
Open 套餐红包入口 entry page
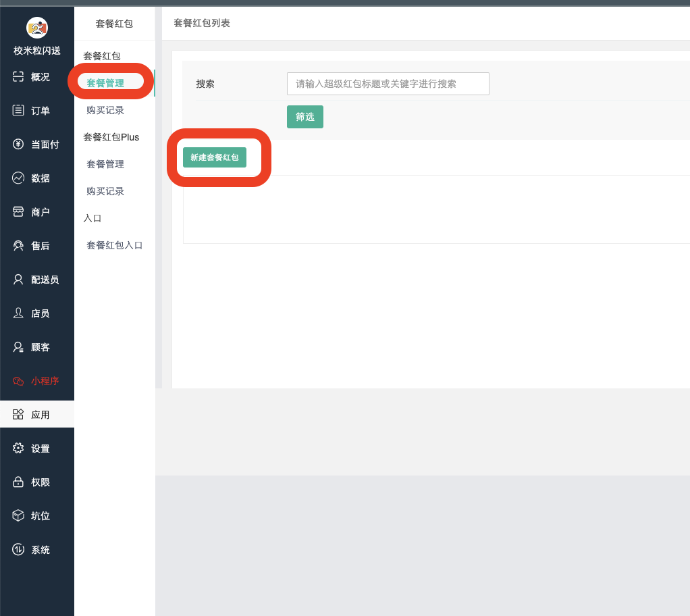coord(115,245)
